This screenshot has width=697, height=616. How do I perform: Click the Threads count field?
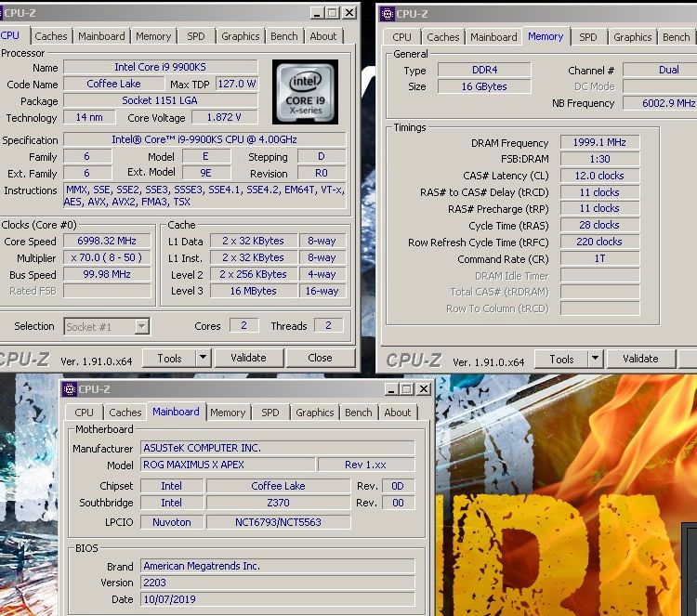(x=328, y=325)
